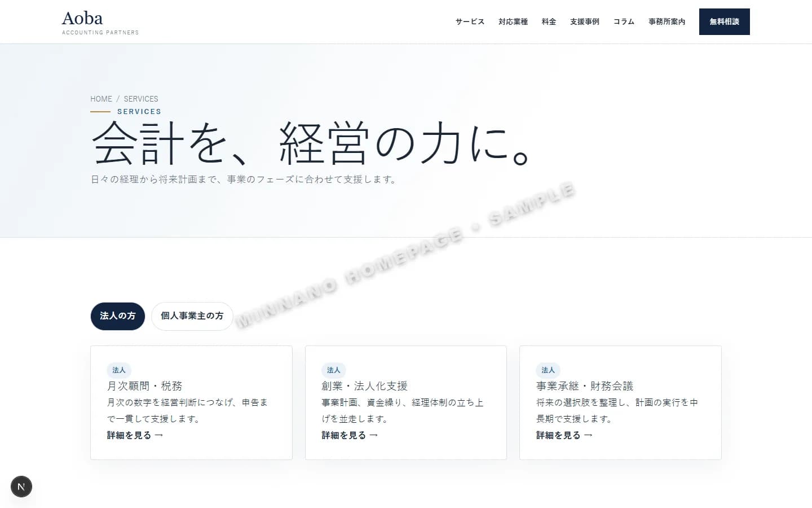Click the Aoba Accounting Partners logo
This screenshot has width=812, height=508.
100,22
